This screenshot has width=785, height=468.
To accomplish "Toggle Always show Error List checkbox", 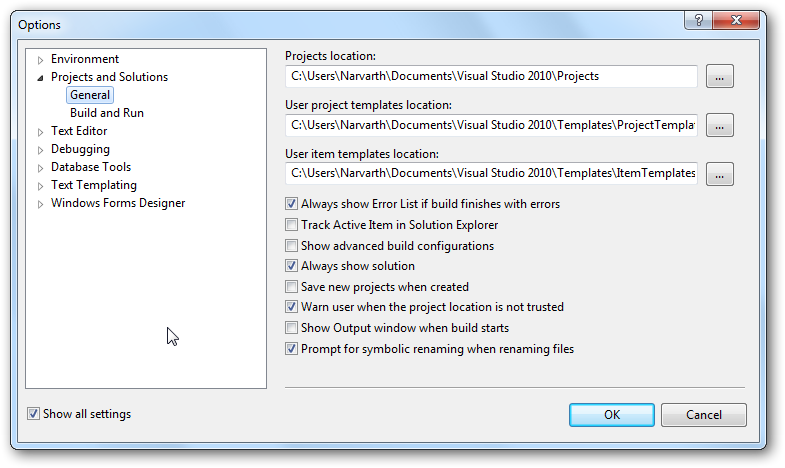I will click(x=292, y=204).
